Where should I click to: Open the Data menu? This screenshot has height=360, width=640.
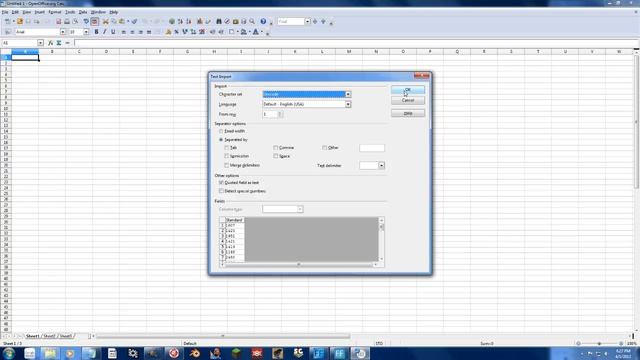pos(83,12)
